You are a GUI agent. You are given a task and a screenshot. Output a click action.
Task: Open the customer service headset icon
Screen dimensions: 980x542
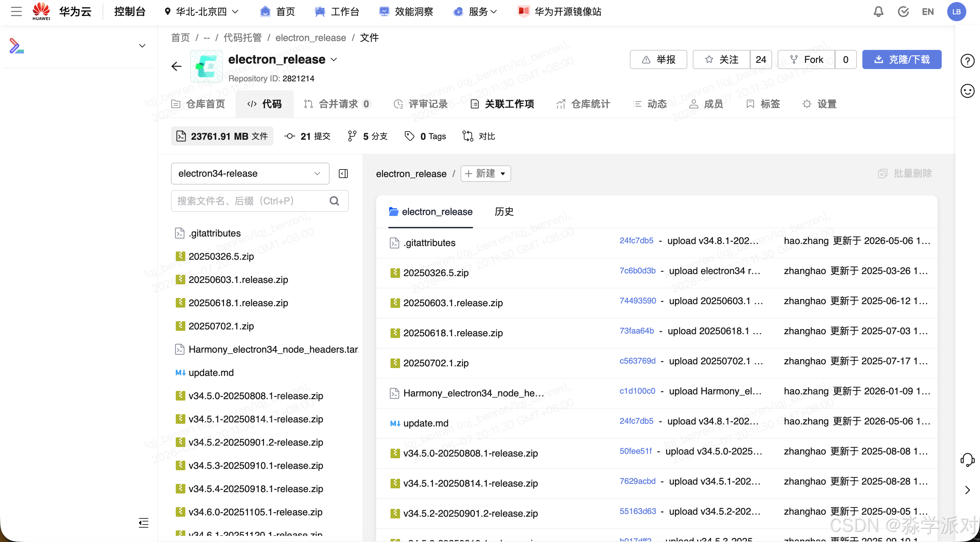point(967,460)
